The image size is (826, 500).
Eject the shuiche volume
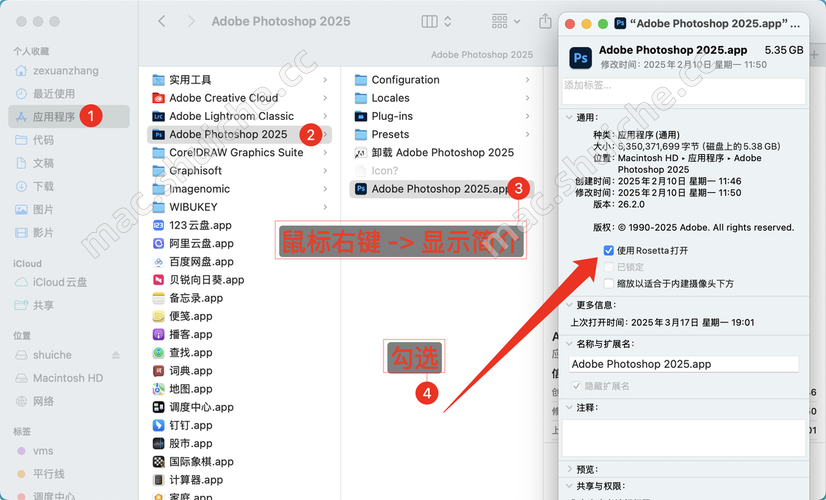coord(116,355)
